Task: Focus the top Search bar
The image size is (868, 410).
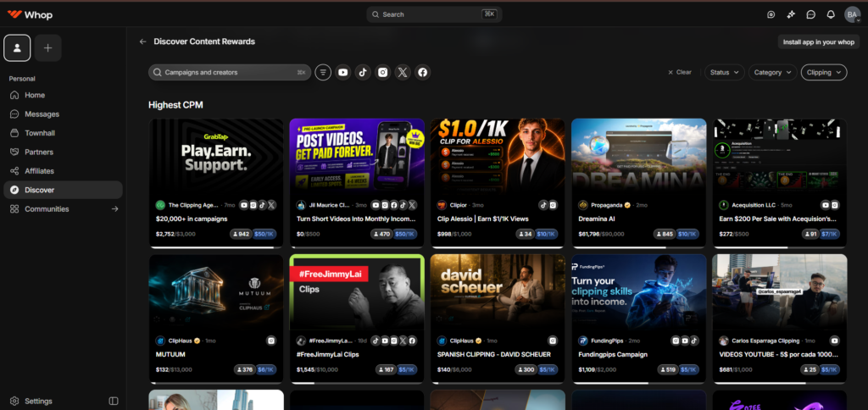Action: pyautogui.click(x=435, y=14)
